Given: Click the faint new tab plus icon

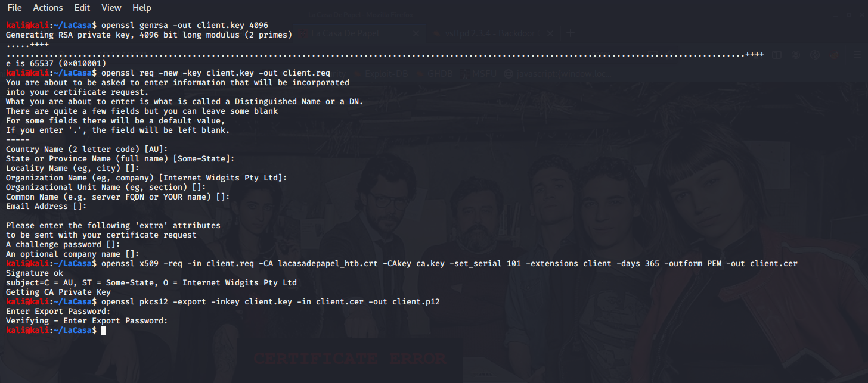Looking at the screenshot, I should click(570, 33).
